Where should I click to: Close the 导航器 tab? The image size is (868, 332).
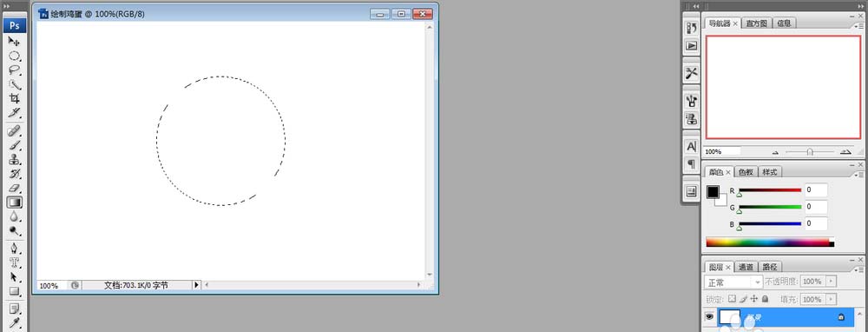coord(735,23)
